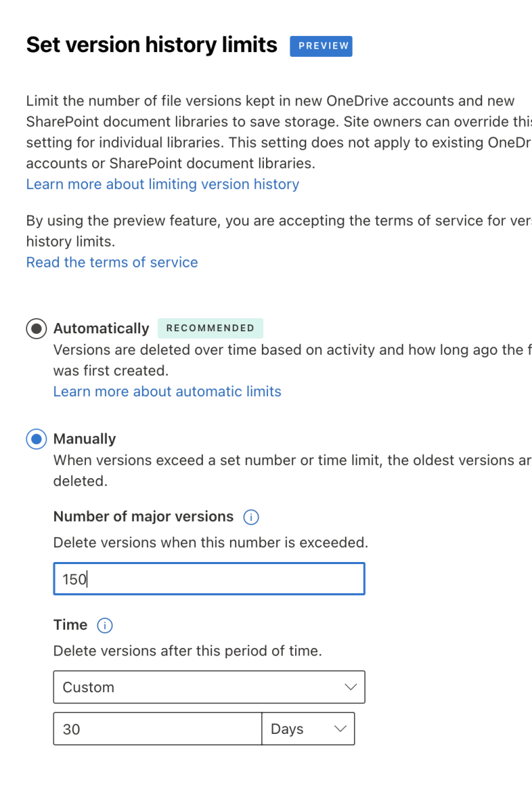
Task: Click the bold Time field label
Action: point(71,625)
